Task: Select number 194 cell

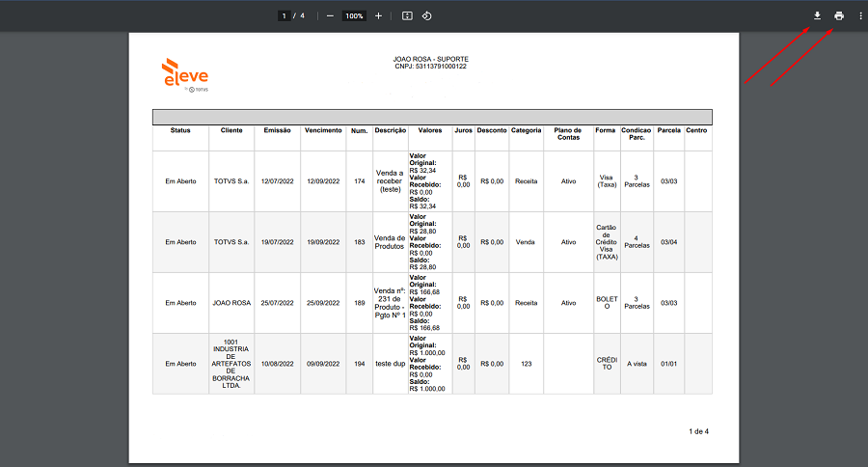Action: (x=360, y=364)
